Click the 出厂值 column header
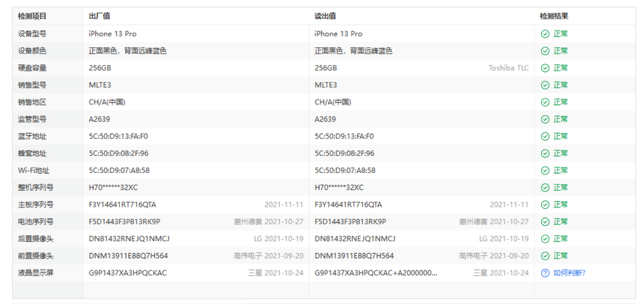The width and height of the screenshot is (644, 304). tap(99, 16)
